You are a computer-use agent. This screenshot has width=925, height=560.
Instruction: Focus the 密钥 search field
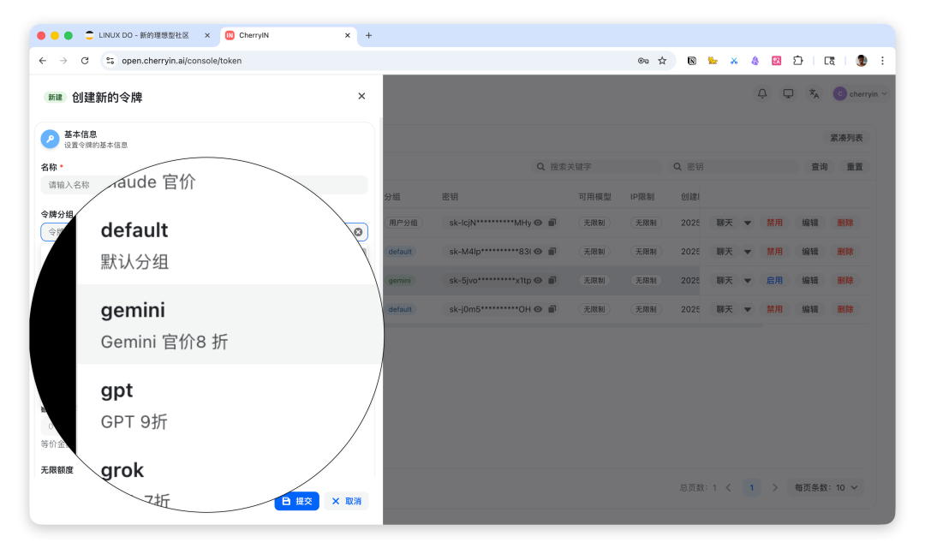tap(734, 167)
